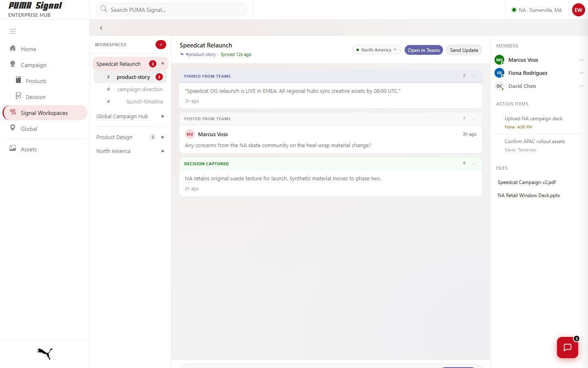Screen dimensions: 588x368
Task: Click the red 3 badge on product-story
Action: 159,77
